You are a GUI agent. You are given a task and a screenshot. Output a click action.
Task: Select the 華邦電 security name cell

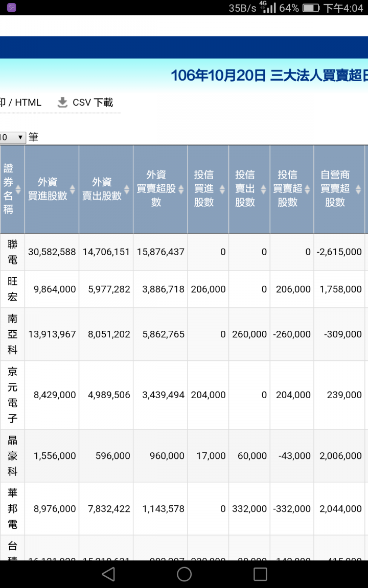coord(12,508)
